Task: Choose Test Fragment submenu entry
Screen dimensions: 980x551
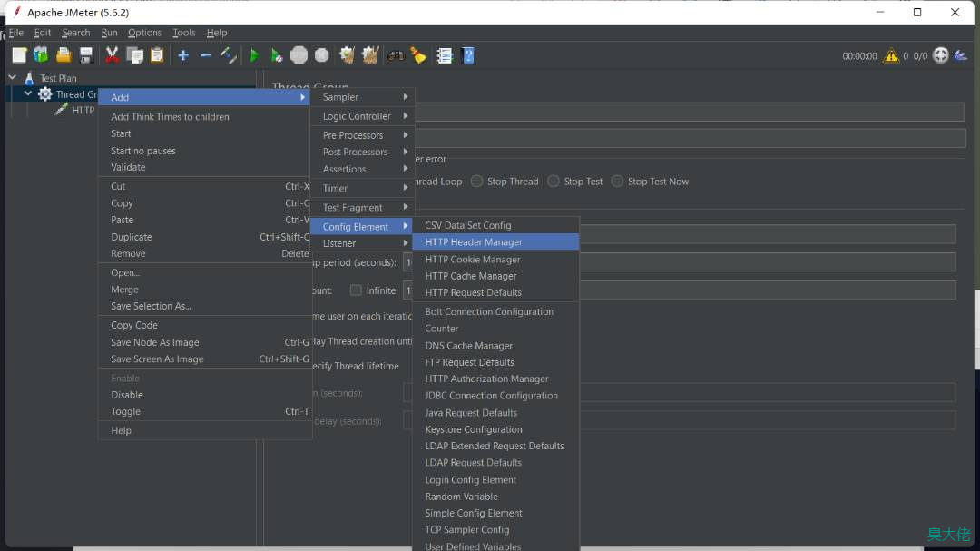Action: click(x=362, y=208)
